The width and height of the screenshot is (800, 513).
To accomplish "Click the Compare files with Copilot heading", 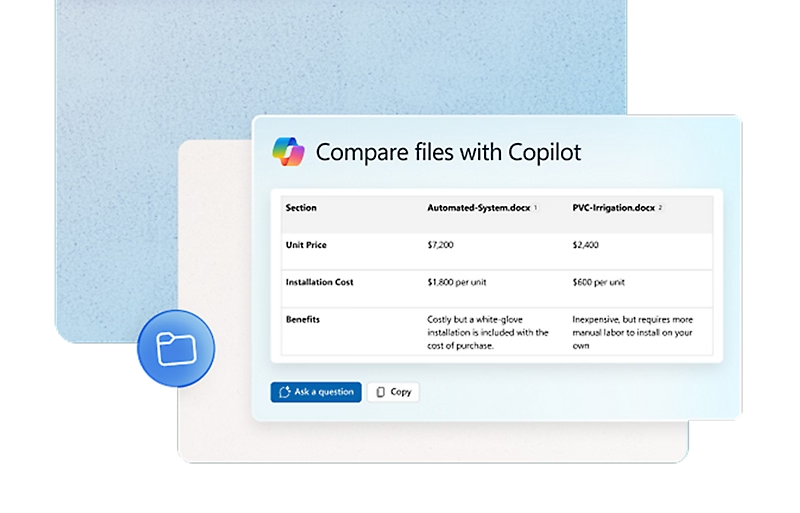I will point(448,152).
